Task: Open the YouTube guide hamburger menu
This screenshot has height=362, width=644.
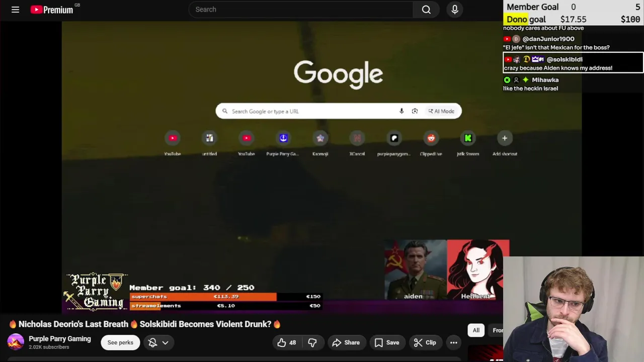Action: coord(15,10)
